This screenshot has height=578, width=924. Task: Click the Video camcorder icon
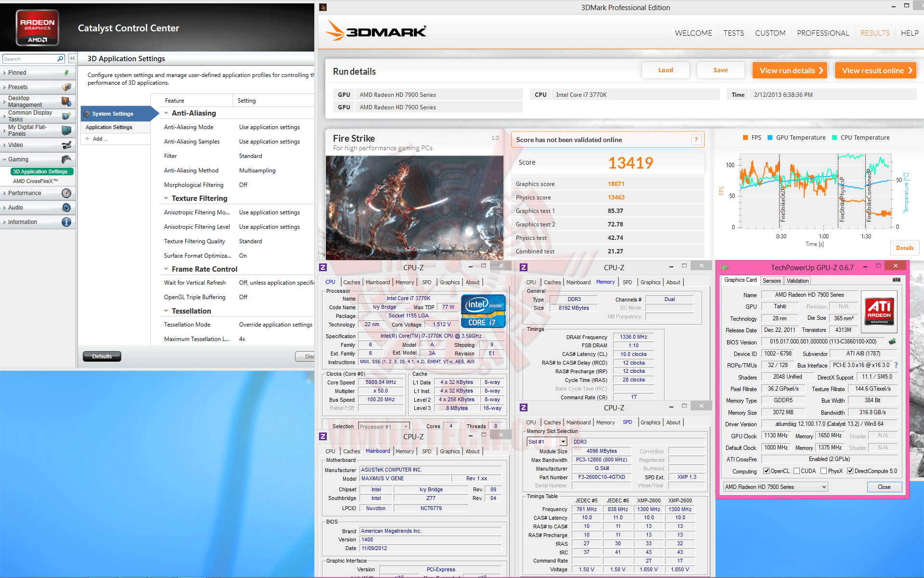pyautogui.click(x=66, y=145)
